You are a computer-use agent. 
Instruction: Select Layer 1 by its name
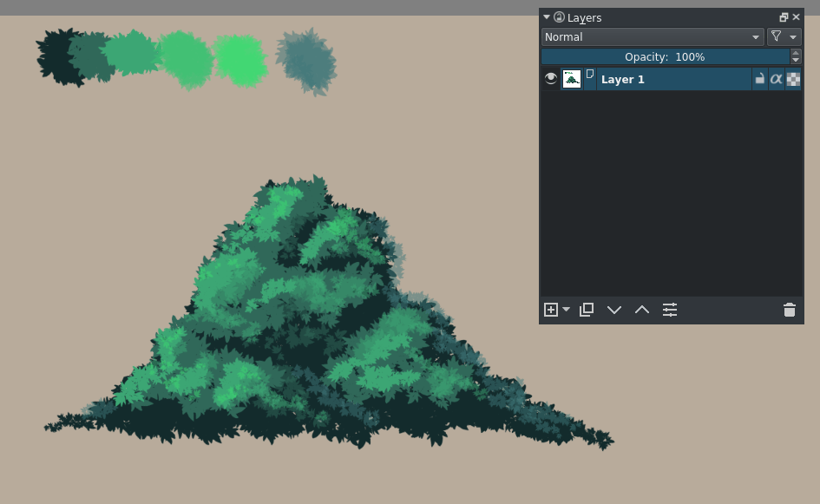pyautogui.click(x=622, y=79)
